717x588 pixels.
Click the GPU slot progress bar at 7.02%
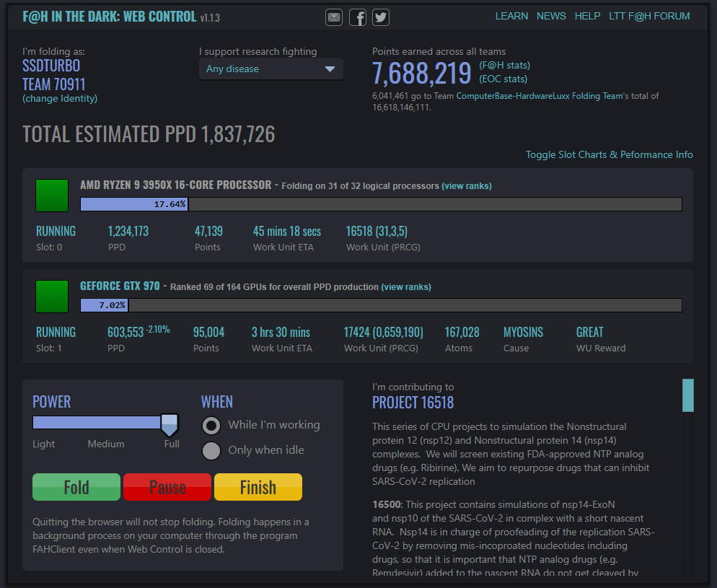(x=381, y=305)
